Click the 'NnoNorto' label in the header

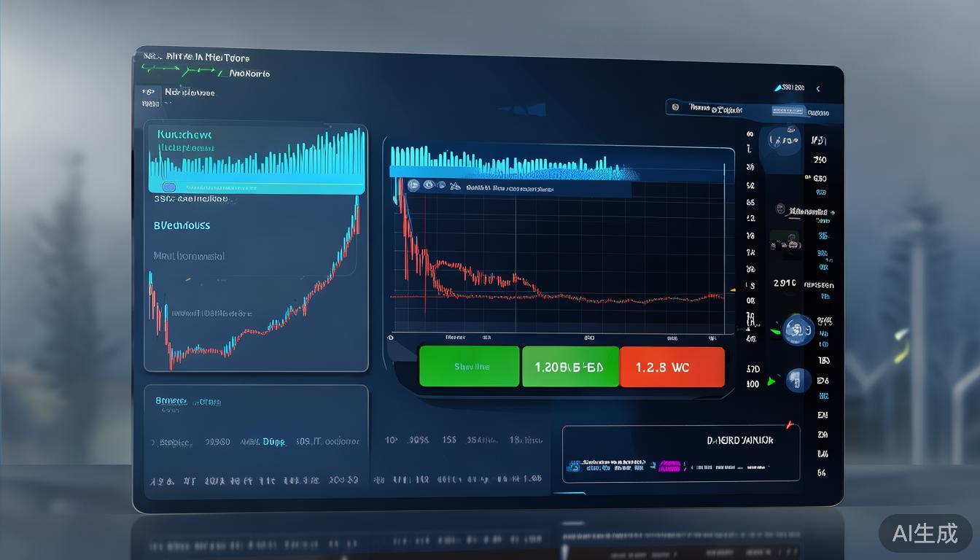click(249, 74)
